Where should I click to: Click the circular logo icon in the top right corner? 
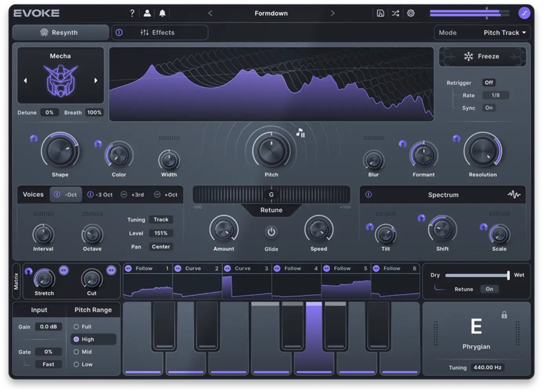click(x=524, y=13)
